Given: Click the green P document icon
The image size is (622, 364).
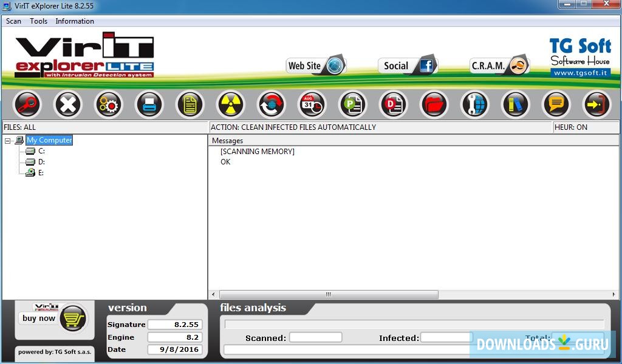Looking at the screenshot, I should coord(353,104).
